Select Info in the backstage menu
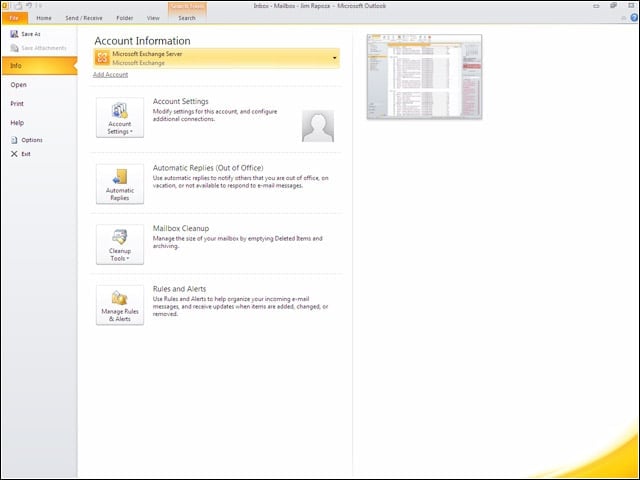The height and width of the screenshot is (480, 640). [39, 66]
